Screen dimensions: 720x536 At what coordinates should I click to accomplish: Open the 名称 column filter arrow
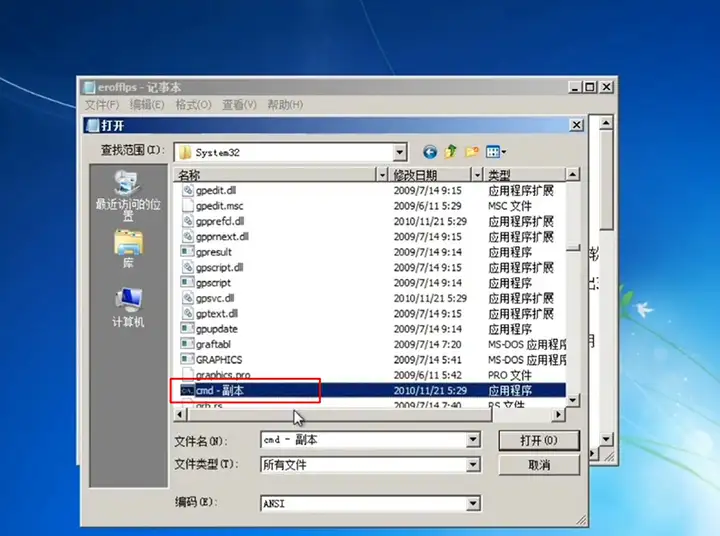382,175
